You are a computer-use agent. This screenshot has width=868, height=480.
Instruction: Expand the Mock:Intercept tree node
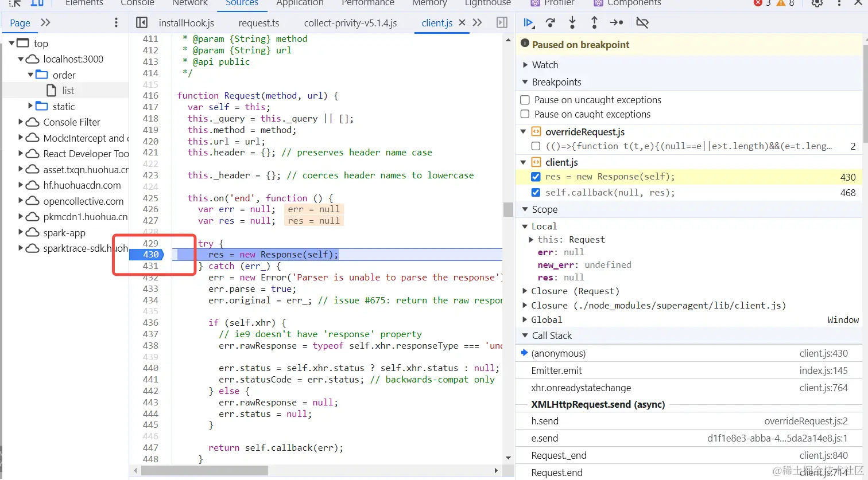21,138
